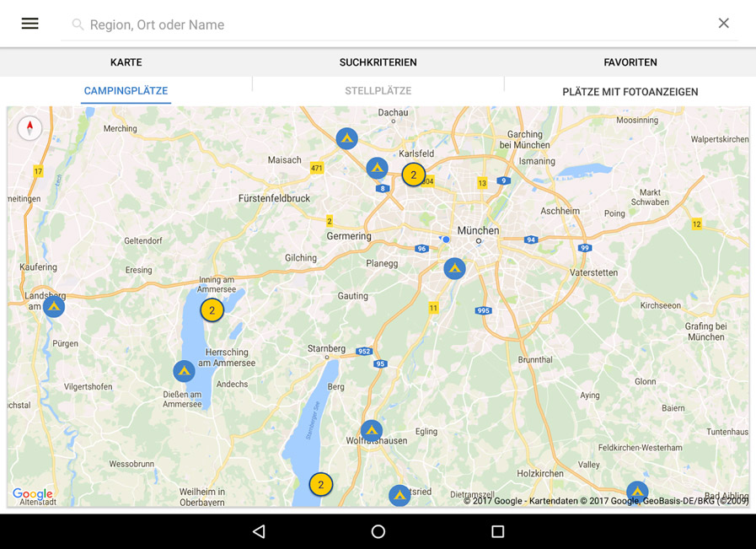Tap the Android back button
This screenshot has width=756, height=549.
pos(259,531)
